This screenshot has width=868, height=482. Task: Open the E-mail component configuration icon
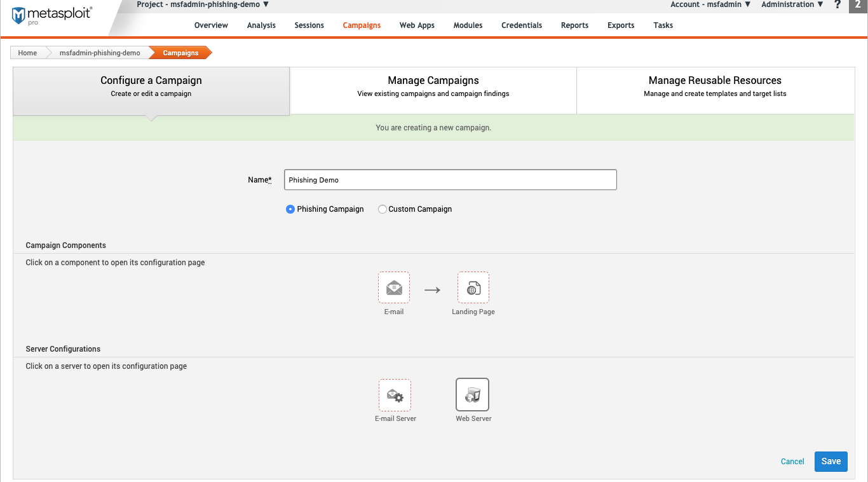394,288
